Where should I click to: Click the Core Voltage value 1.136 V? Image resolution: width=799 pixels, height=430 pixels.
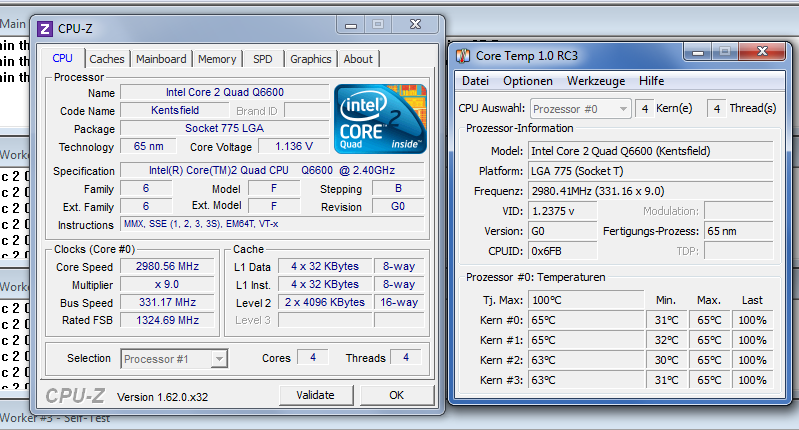click(x=294, y=146)
